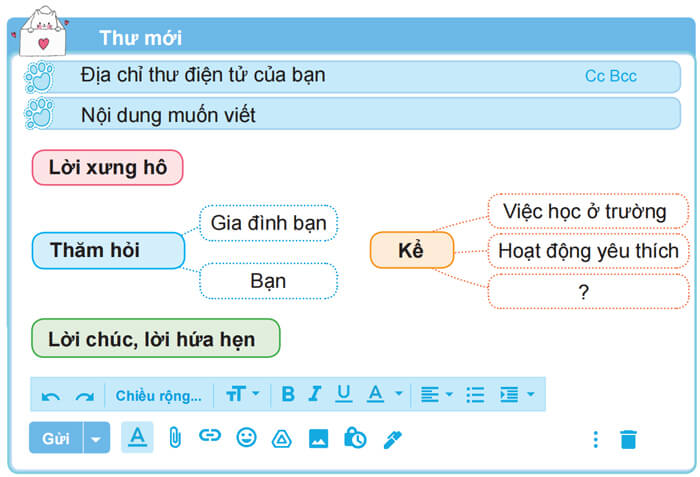Image resolution: width=700 pixels, height=477 pixels.
Task: Click the text color A icon
Action: [x=375, y=394]
